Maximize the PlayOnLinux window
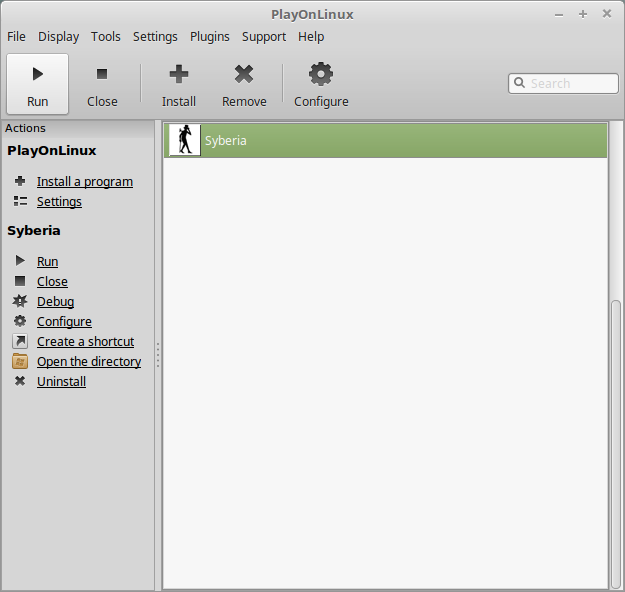The width and height of the screenshot is (625, 592). tap(583, 14)
